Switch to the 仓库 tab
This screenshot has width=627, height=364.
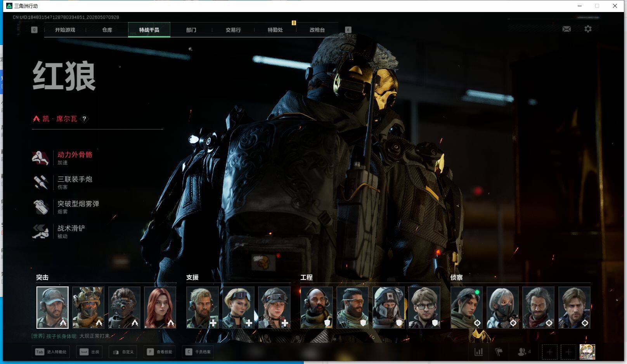(107, 30)
